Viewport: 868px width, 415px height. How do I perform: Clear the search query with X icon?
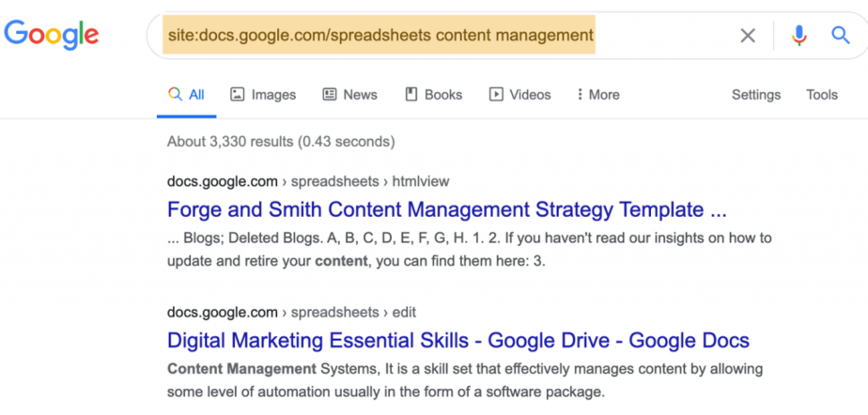[x=748, y=36]
